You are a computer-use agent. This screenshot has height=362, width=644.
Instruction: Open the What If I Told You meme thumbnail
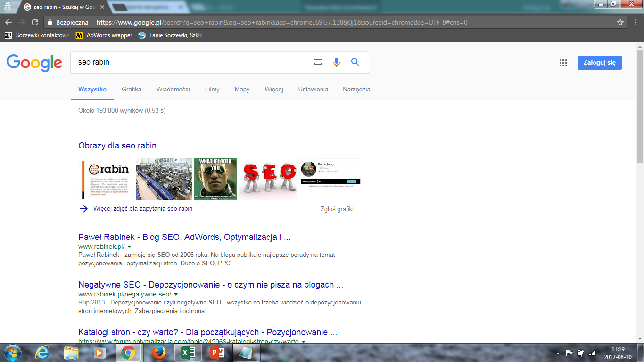[215, 179]
